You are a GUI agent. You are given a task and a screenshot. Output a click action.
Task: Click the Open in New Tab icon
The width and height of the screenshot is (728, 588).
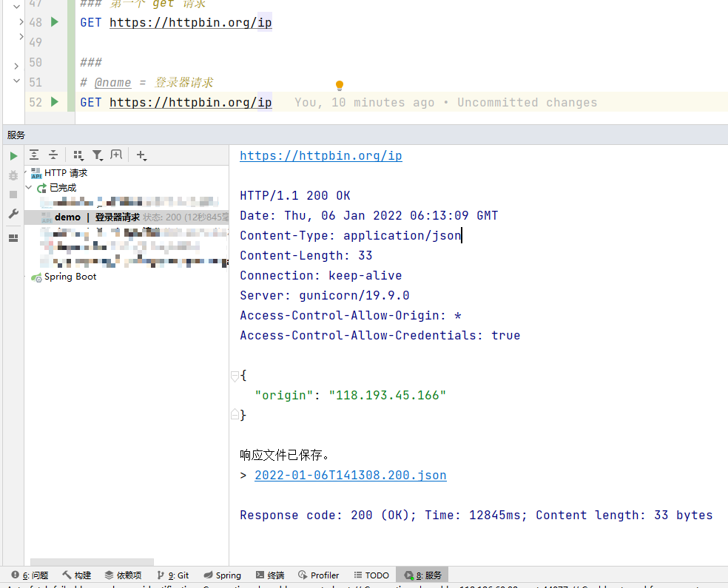[x=116, y=155]
